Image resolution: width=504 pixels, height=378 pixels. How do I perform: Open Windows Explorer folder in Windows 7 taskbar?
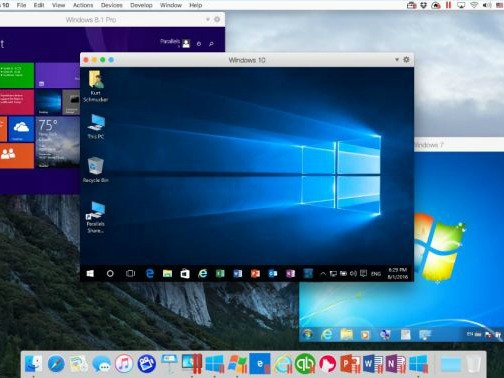click(346, 334)
